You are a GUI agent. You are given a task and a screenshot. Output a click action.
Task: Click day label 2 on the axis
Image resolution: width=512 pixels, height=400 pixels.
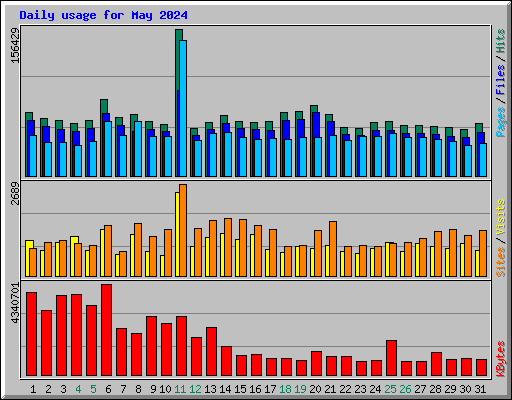pyautogui.click(x=48, y=389)
